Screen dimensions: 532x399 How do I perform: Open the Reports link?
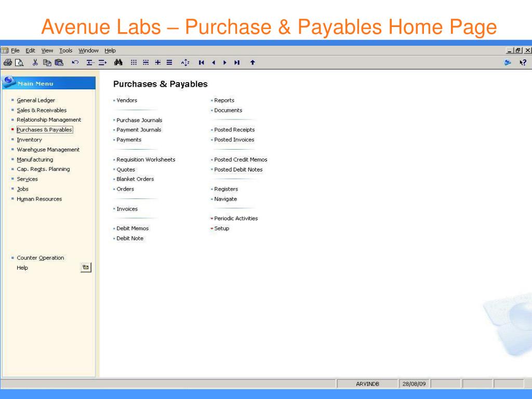click(x=224, y=100)
